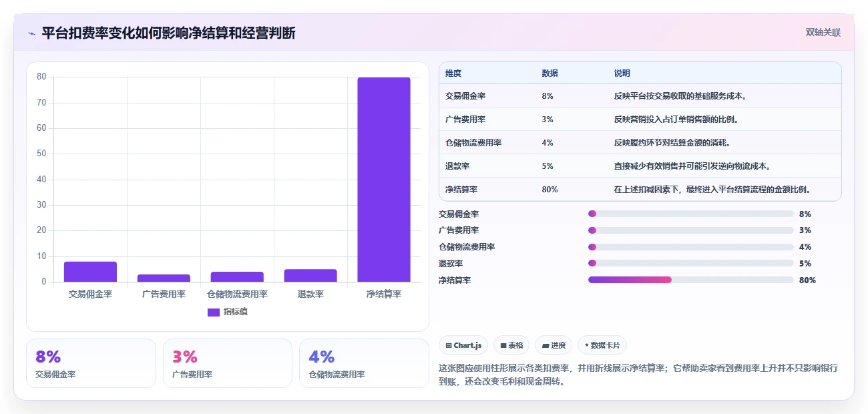This screenshot has height=414, width=868.
Task: Click the 交易佣金率 bar in chart
Action: [90, 272]
